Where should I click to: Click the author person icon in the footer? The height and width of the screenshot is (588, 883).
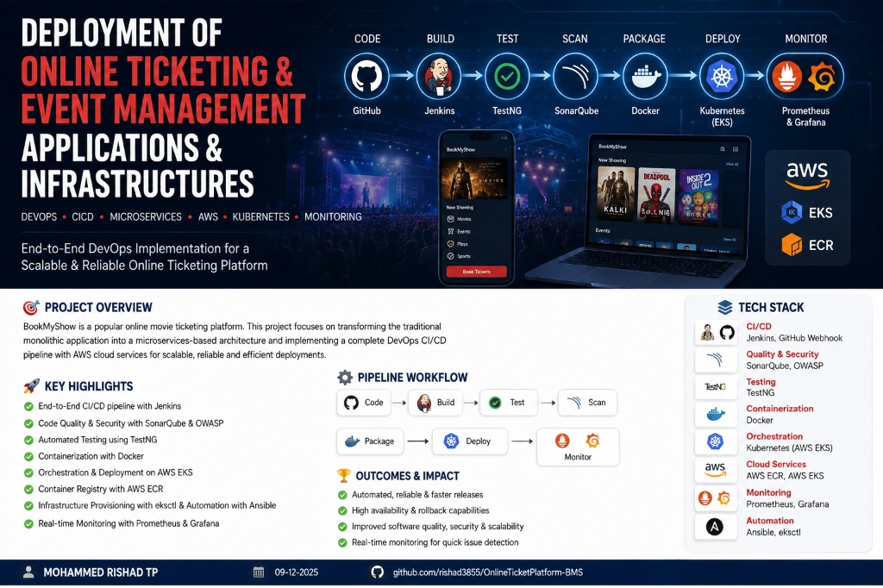pos(28,572)
